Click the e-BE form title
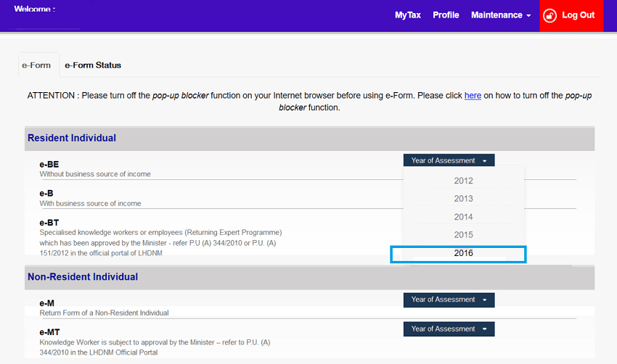 (x=49, y=165)
